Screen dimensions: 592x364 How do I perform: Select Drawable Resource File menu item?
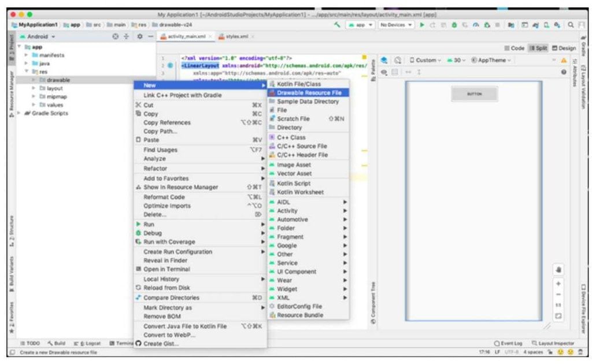[x=308, y=92]
